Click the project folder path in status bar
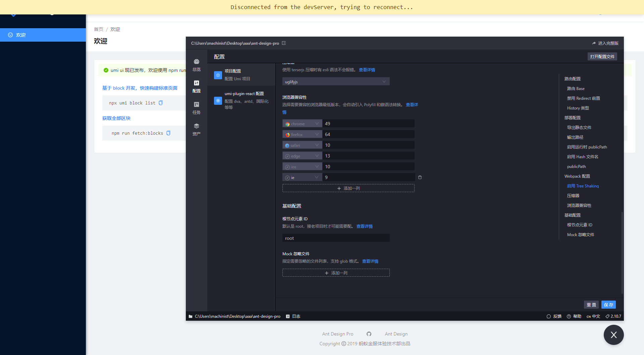 (234, 316)
